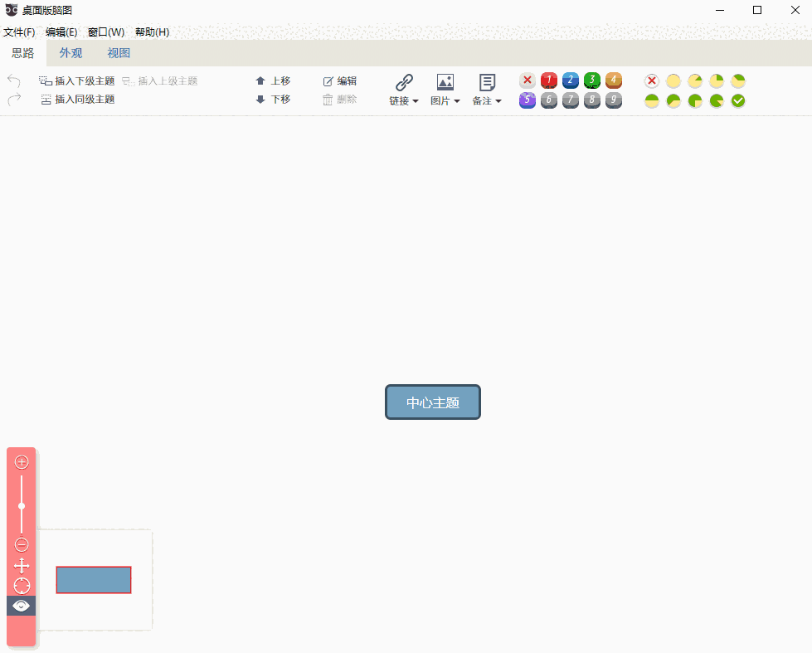Expand the 图片 dropdown menu
This screenshot has width=812, height=653.
pos(445,90)
